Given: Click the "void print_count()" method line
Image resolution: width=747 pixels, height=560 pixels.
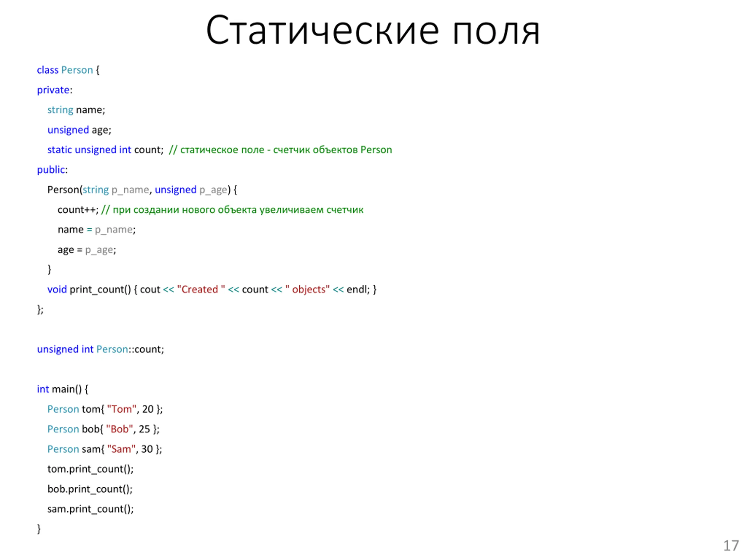Looking at the screenshot, I should 211,289.
